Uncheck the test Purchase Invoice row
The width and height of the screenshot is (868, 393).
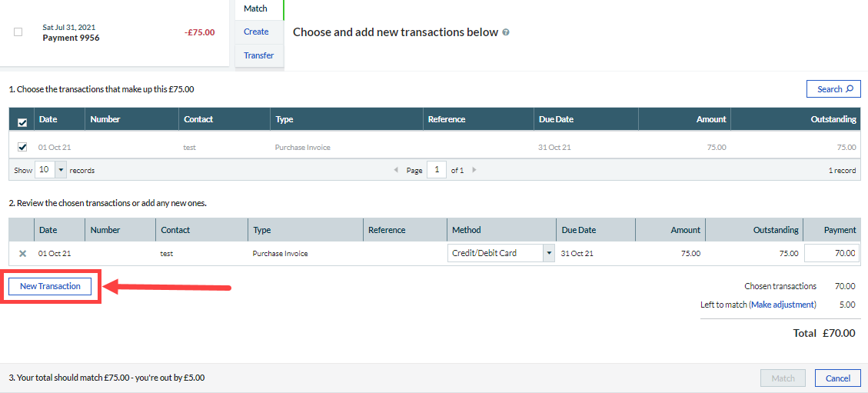(x=22, y=147)
